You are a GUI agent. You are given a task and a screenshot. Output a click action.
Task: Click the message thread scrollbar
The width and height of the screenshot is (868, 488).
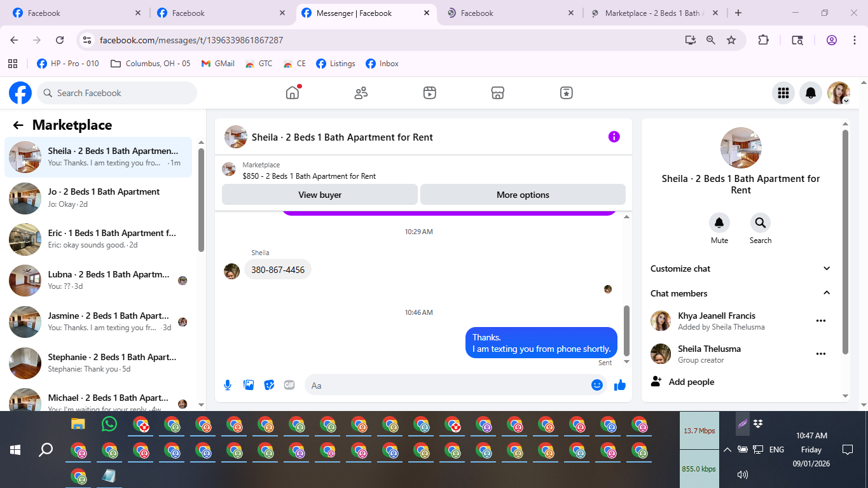[626, 331]
